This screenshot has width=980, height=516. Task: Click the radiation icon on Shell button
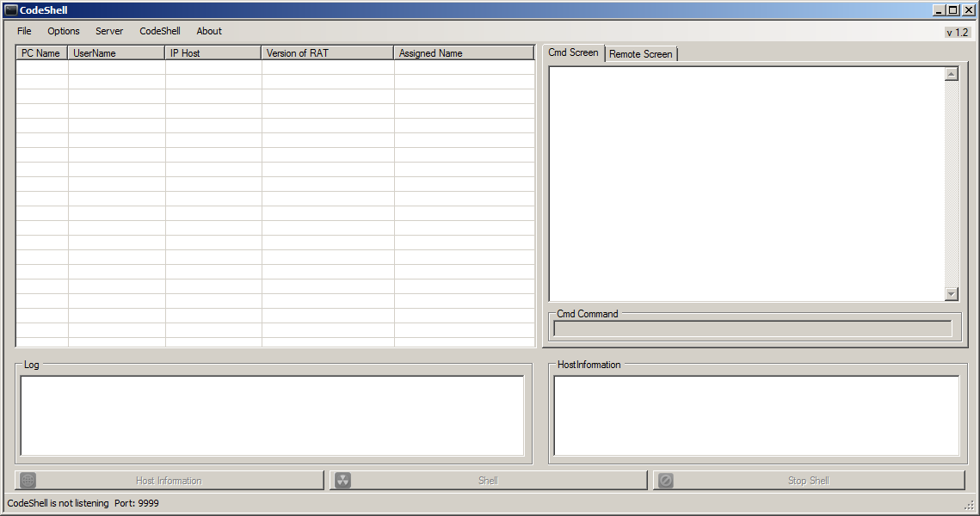(342, 481)
